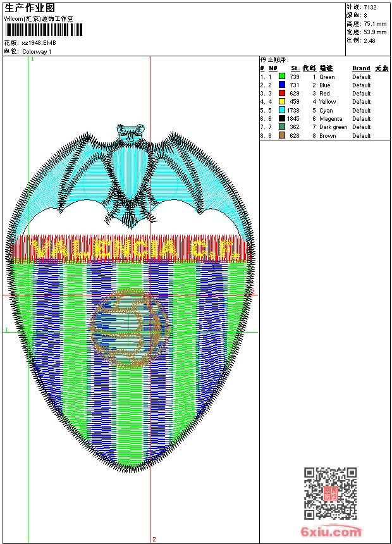Select the stitch count '731' for Blue
This screenshot has width=392, height=544.
click(x=295, y=85)
